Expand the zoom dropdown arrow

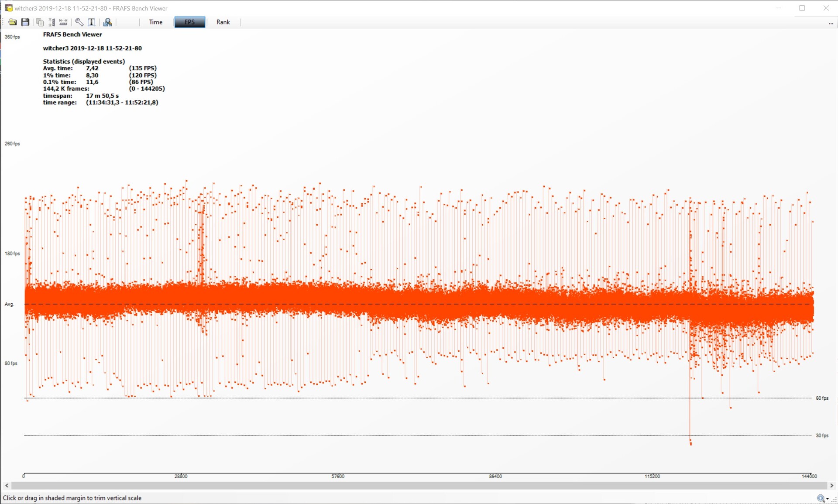pos(828,499)
